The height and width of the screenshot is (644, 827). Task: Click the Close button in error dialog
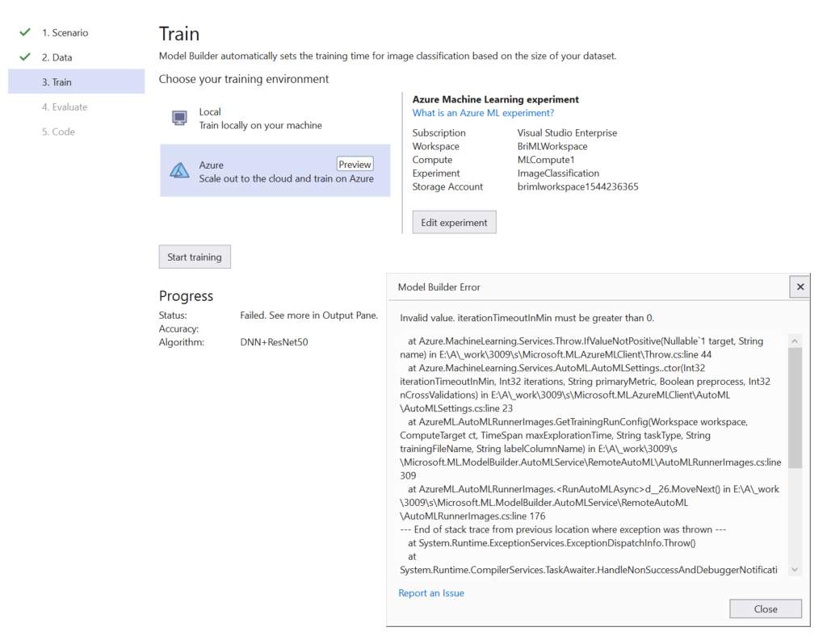pyautogui.click(x=766, y=608)
